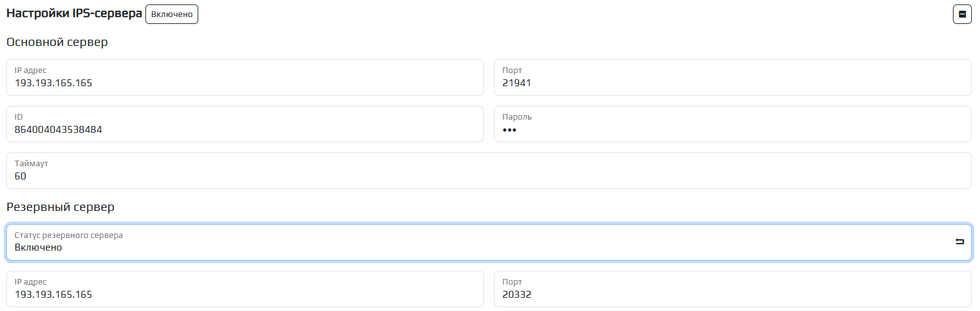Select the reserve server Порт field 20332
The height and width of the screenshot is (311, 980).
pos(732,289)
